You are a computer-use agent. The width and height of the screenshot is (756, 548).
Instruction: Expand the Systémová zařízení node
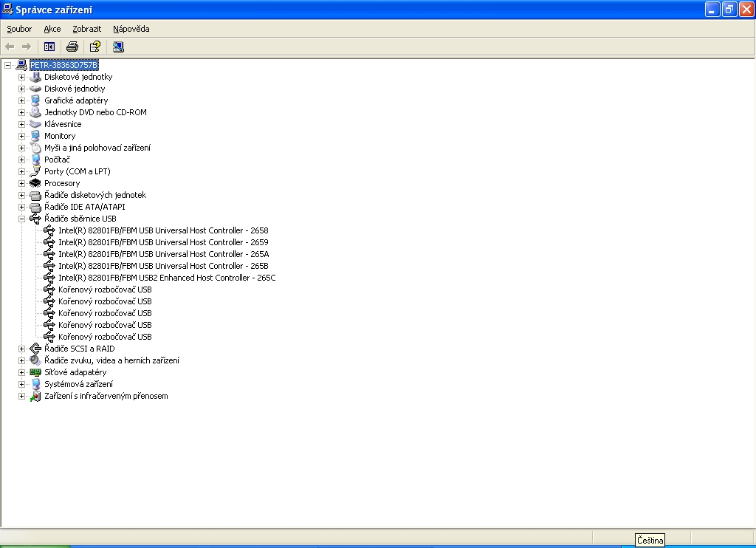click(x=21, y=384)
